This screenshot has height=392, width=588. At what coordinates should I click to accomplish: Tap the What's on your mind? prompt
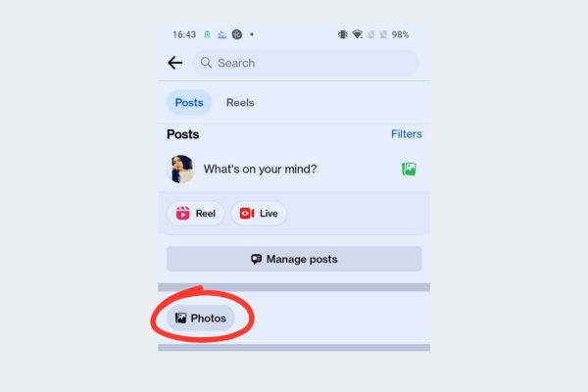click(260, 170)
